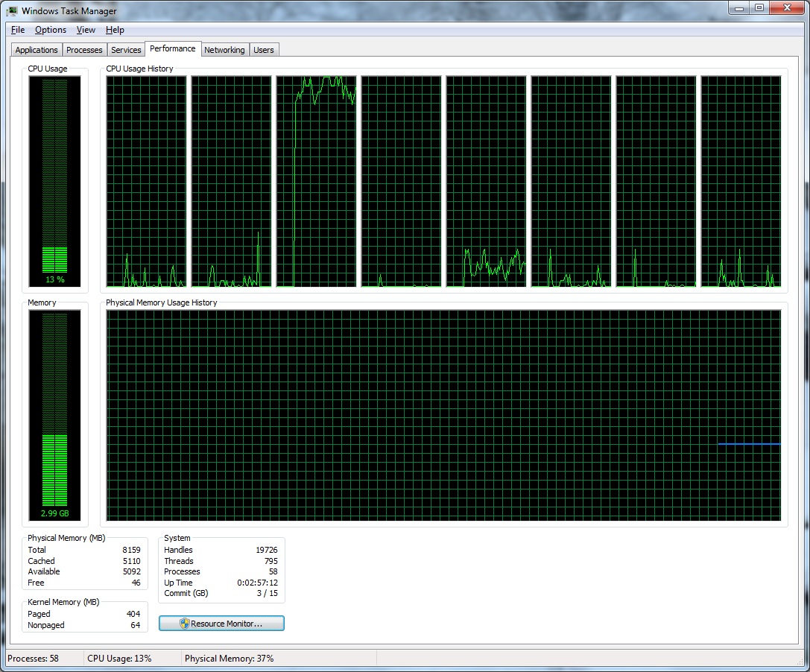This screenshot has width=810, height=672.
Task: Launch Resource Monitor
Action: [221, 624]
